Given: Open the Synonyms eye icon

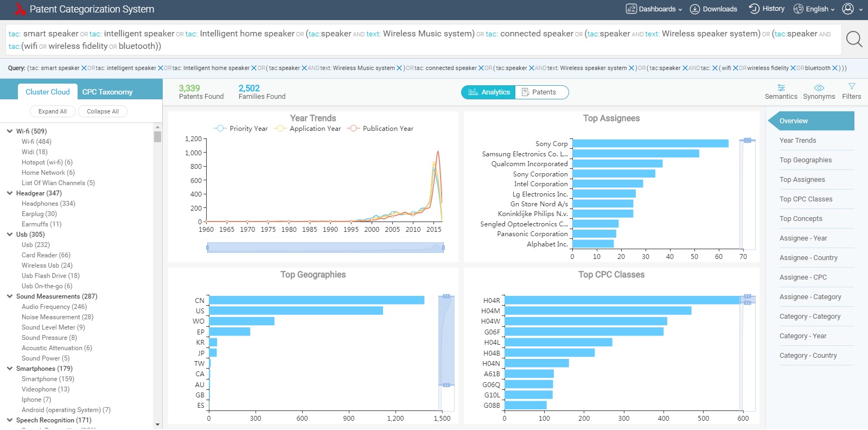Looking at the screenshot, I should click(819, 87).
